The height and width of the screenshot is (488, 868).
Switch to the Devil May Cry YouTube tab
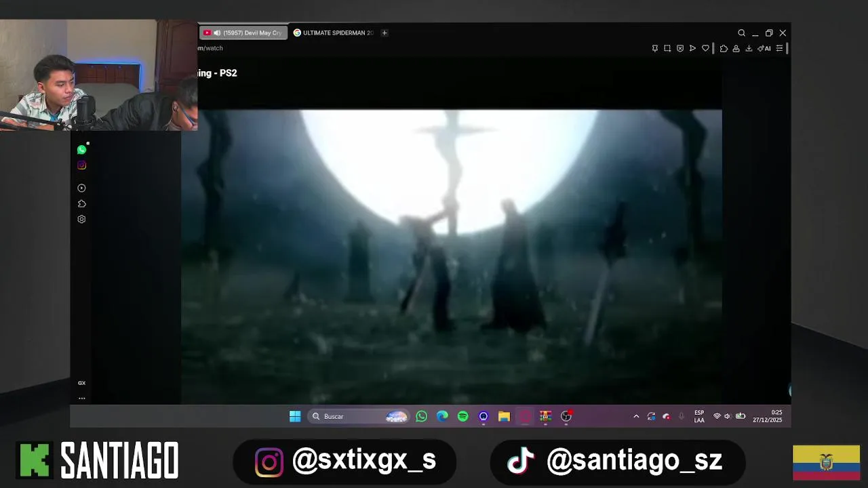tap(243, 33)
